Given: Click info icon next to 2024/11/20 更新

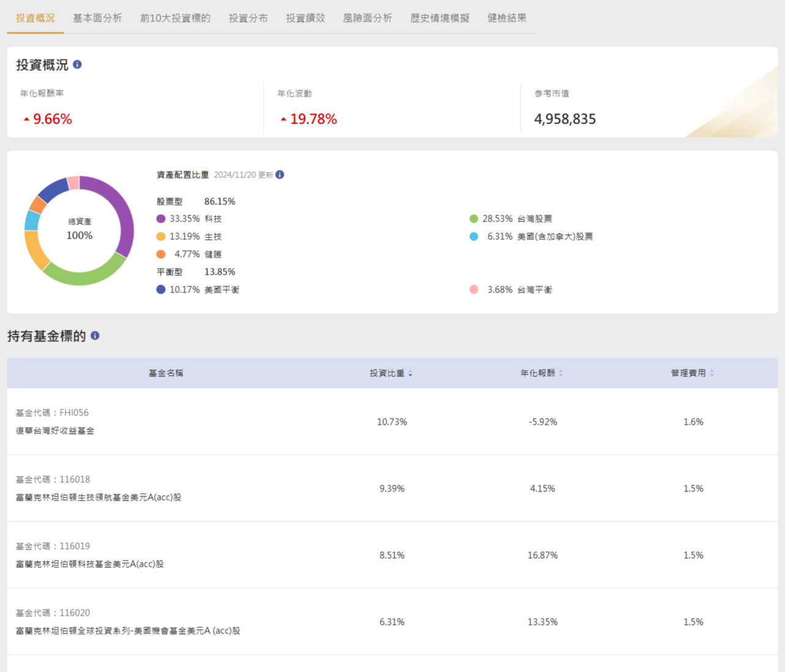Looking at the screenshot, I should 280,174.
